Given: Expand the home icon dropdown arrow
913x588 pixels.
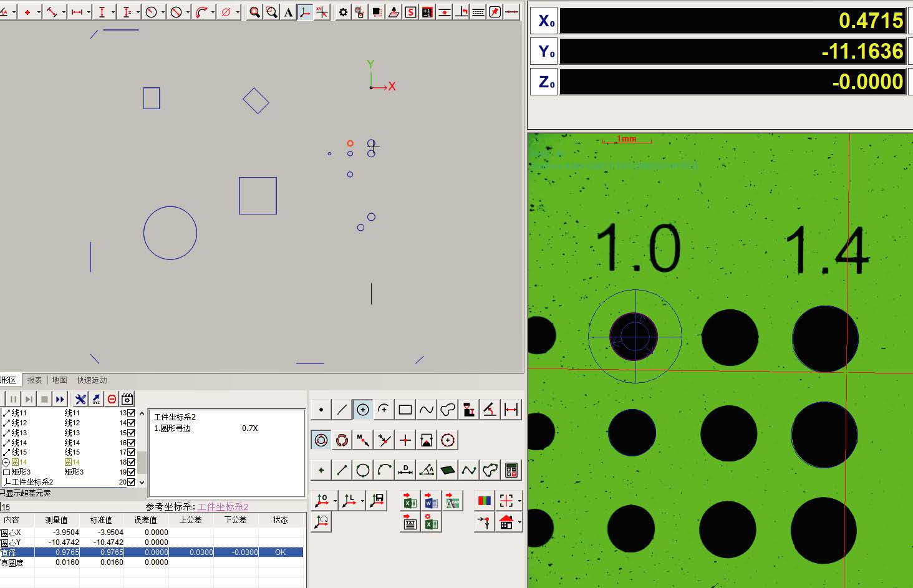Looking at the screenshot, I should [519, 523].
